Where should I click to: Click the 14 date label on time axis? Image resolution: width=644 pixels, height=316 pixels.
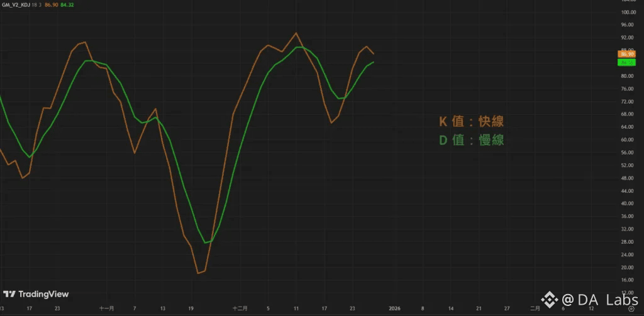coord(450,308)
